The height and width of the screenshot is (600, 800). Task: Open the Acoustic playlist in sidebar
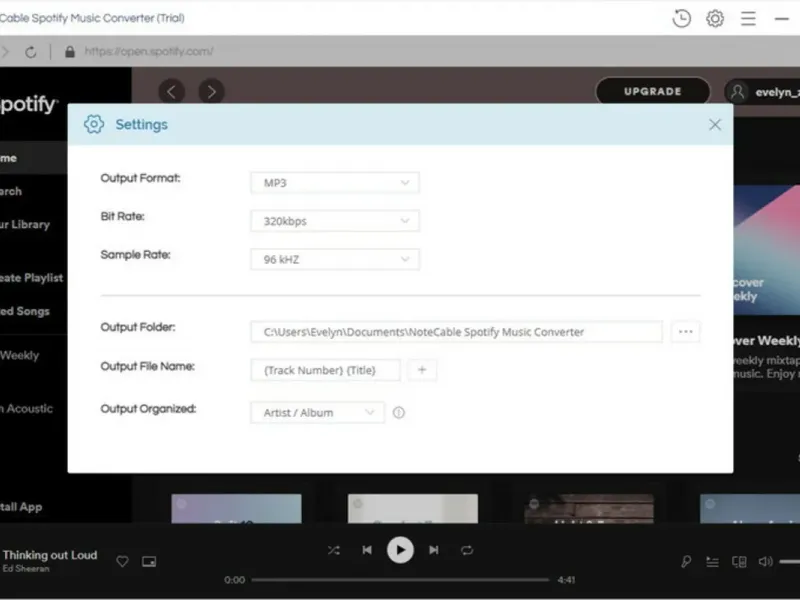(27, 409)
